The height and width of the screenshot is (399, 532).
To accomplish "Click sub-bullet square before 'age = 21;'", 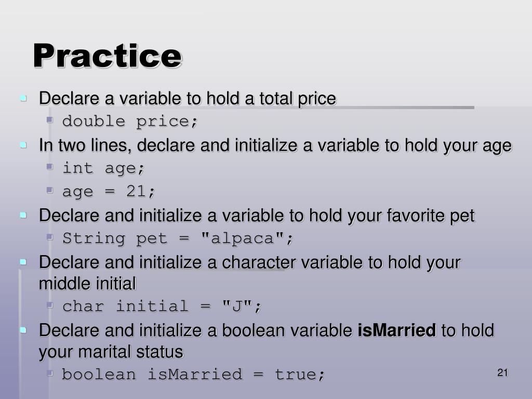I will [x=50, y=190].
